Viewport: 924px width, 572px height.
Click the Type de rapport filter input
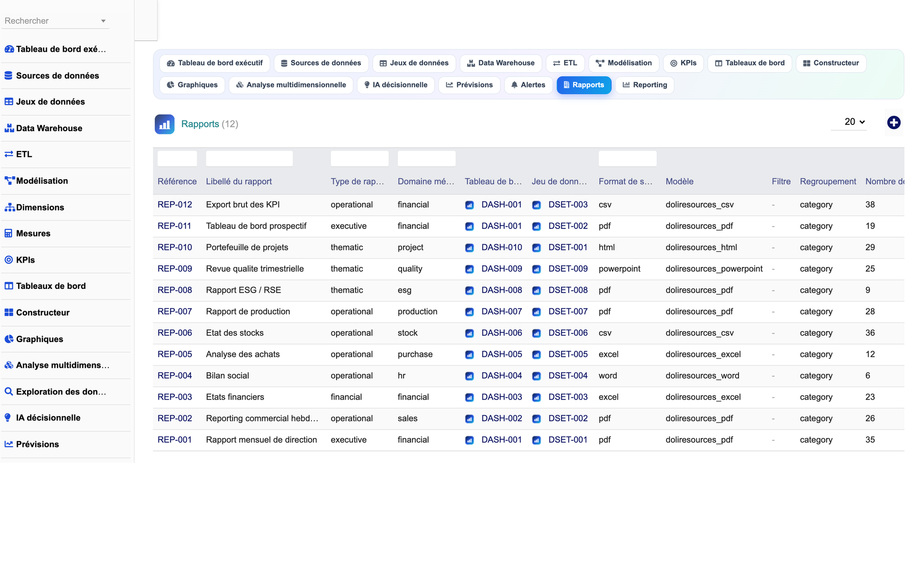[x=359, y=159]
